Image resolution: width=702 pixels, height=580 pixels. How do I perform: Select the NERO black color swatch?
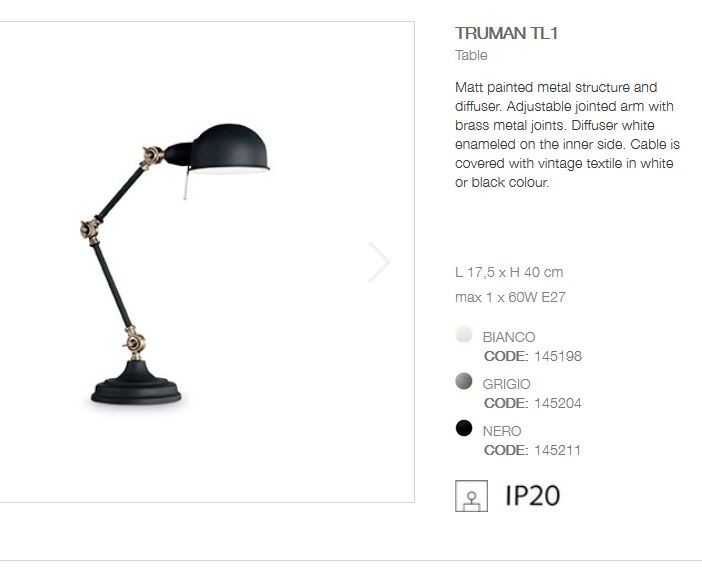[x=464, y=428]
